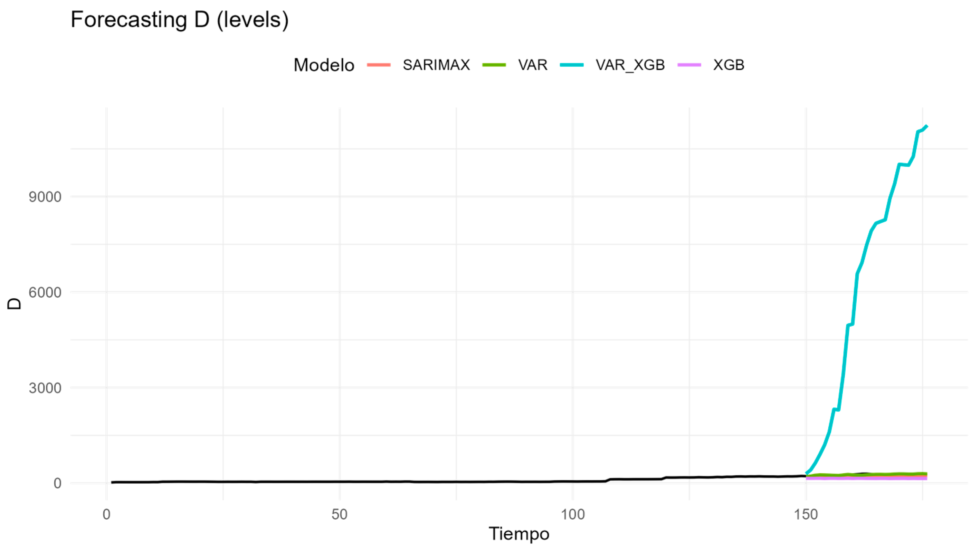Image resolution: width=980 pixels, height=552 pixels.
Task: Select the VAR legend label text
Action: [533, 65]
